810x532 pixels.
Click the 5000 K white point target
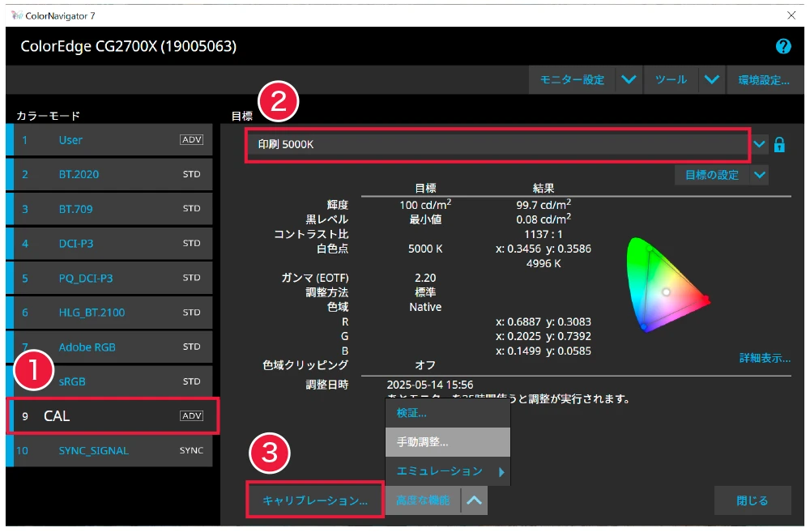pyautogui.click(x=425, y=249)
